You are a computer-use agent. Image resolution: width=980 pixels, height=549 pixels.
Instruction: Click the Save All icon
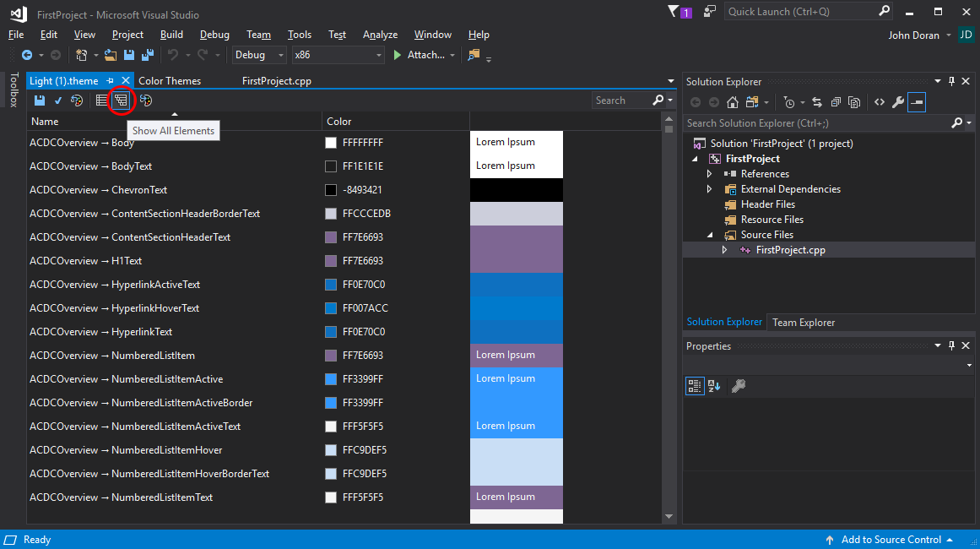[148, 55]
